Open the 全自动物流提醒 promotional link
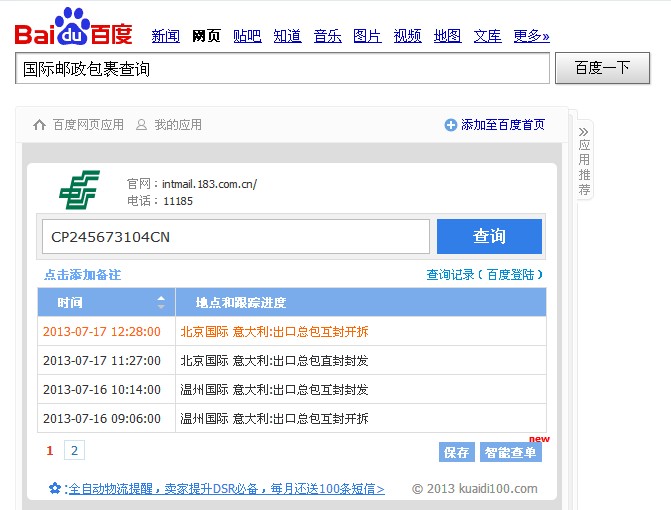Viewport: 671px width, 510px height. tap(226, 489)
